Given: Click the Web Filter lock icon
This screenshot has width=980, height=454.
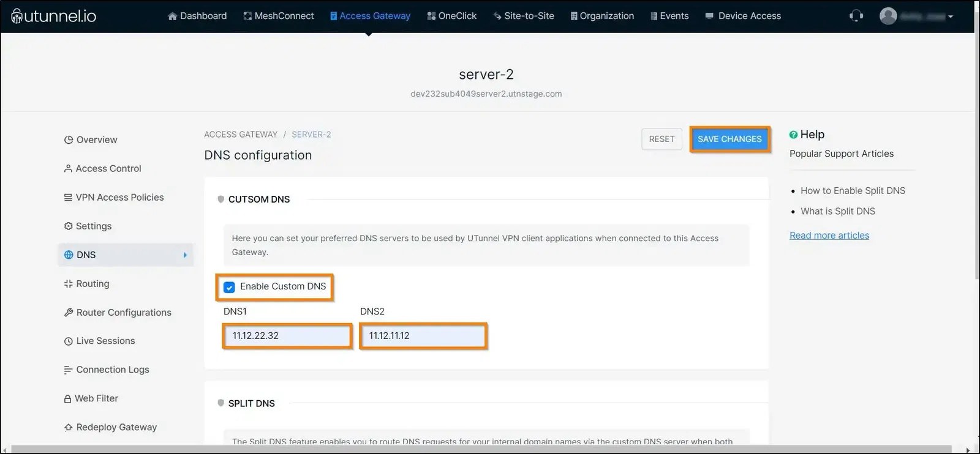Looking at the screenshot, I should [x=67, y=398].
